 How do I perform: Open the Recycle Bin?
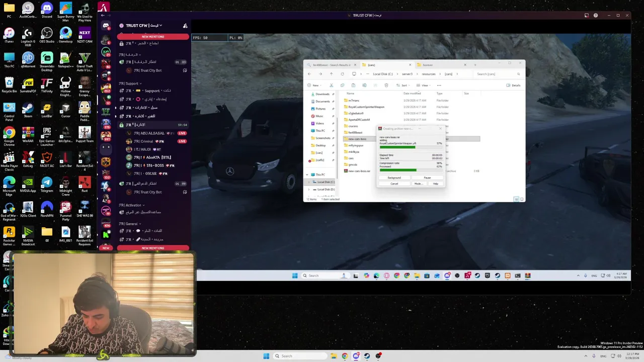[9, 85]
